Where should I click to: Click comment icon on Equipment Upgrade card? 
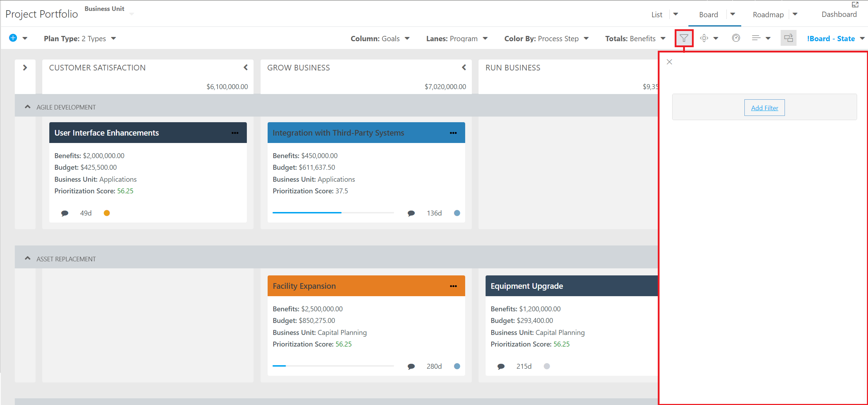(x=501, y=366)
